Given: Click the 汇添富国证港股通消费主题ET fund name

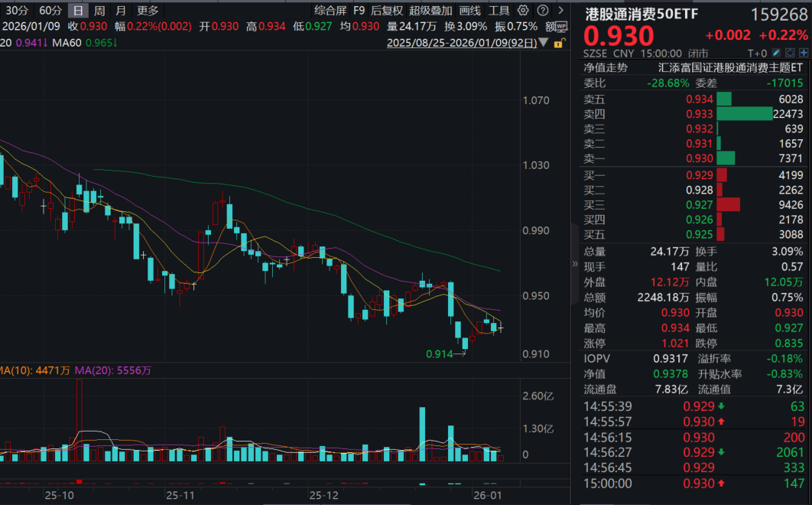Looking at the screenshot, I should tap(730, 67).
